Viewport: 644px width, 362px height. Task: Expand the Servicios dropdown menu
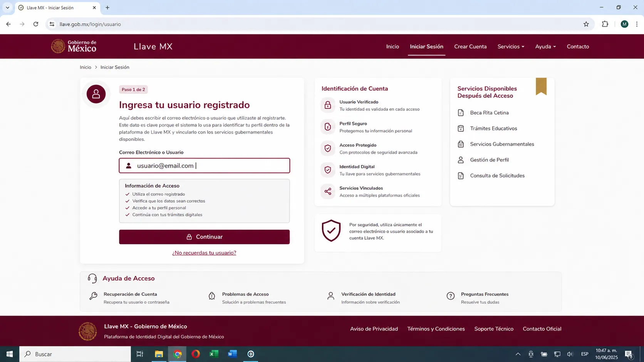coord(511,47)
